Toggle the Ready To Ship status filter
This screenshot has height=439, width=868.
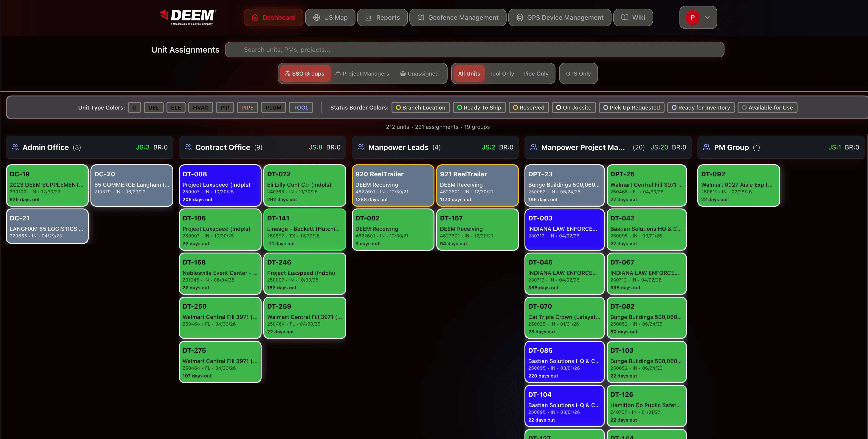479,107
